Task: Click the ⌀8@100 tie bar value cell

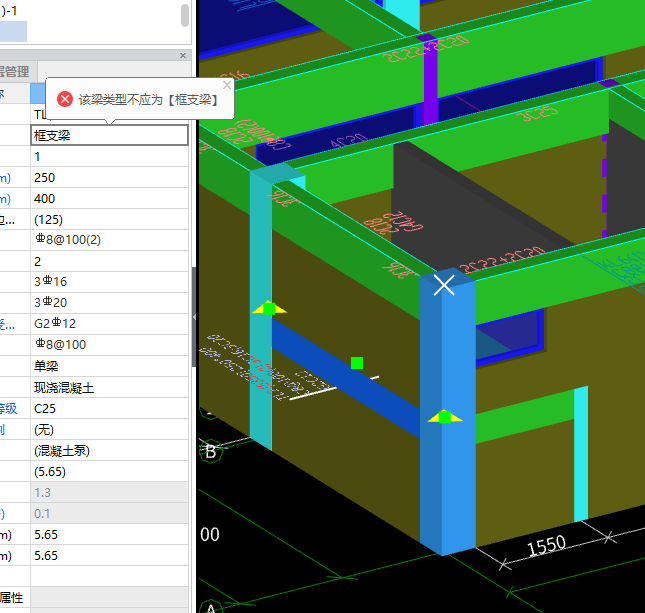Action: (x=109, y=345)
